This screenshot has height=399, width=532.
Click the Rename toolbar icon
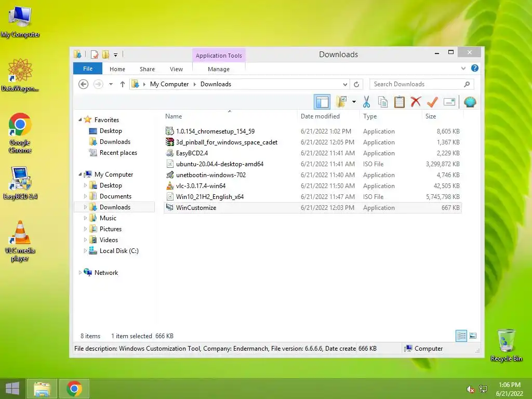[x=449, y=102]
